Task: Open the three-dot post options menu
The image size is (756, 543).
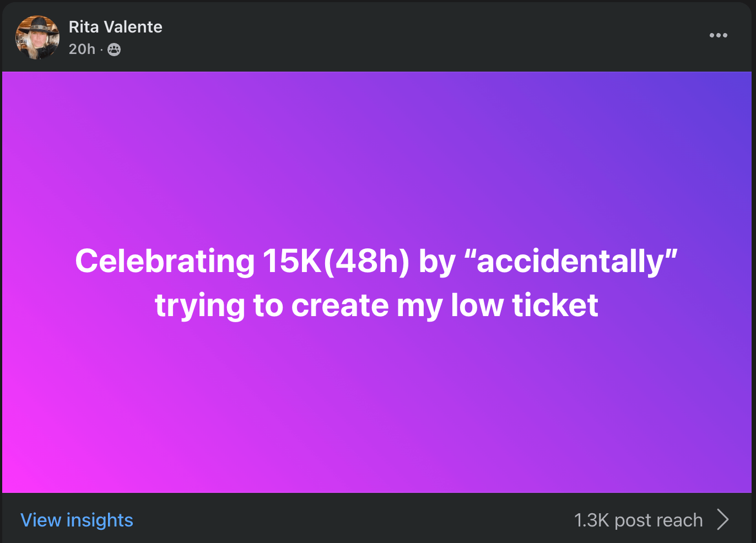Action: coord(718,35)
